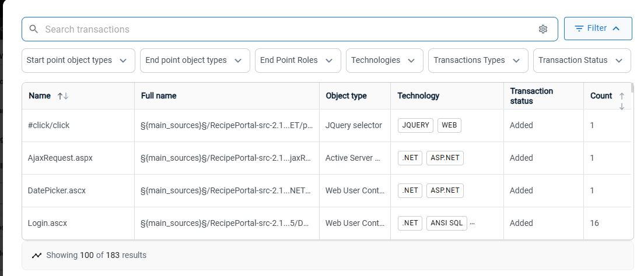Sort by Name column arrows
Image resolution: width=644 pixels, height=276 pixels.
click(x=63, y=96)
